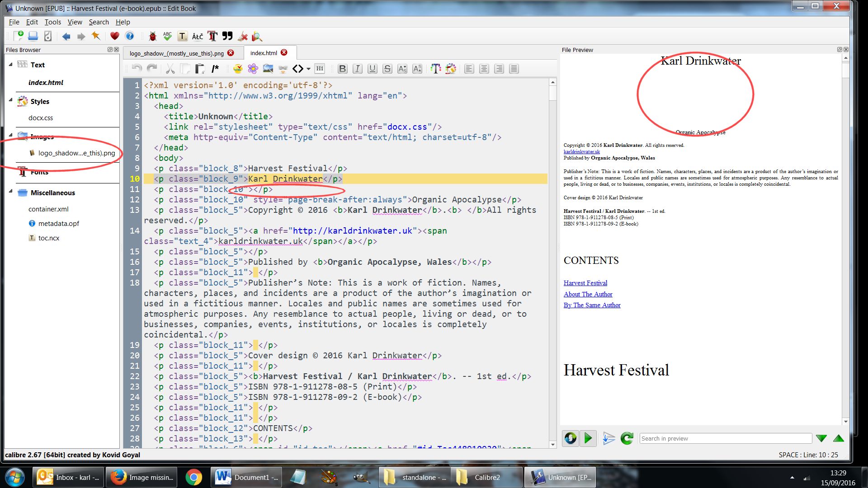The width and height of the screenshot is (868, 488).
Task: Select index.html in Files Browser
Action: pos(46,82)
